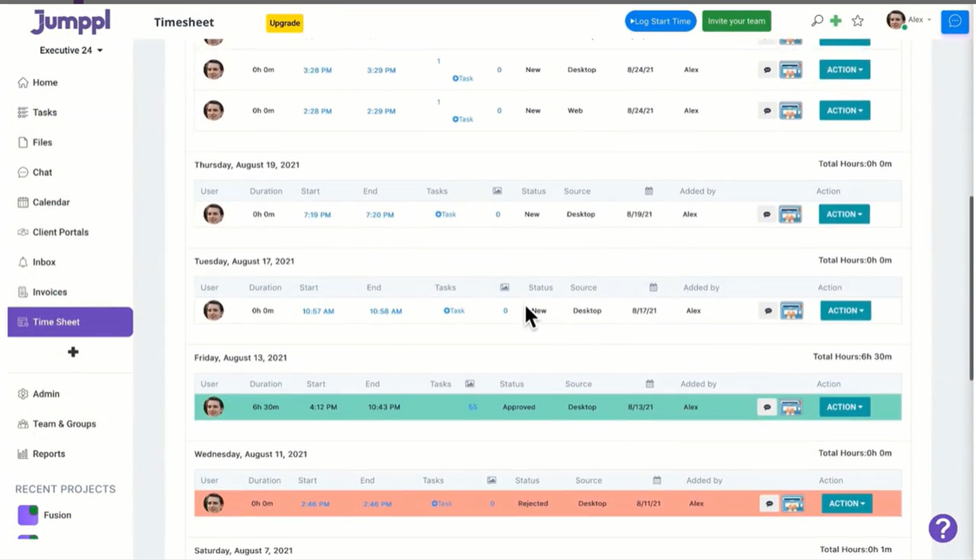
Task: Click the plus icon below Time Sheet
Action: tap(73, 352)
